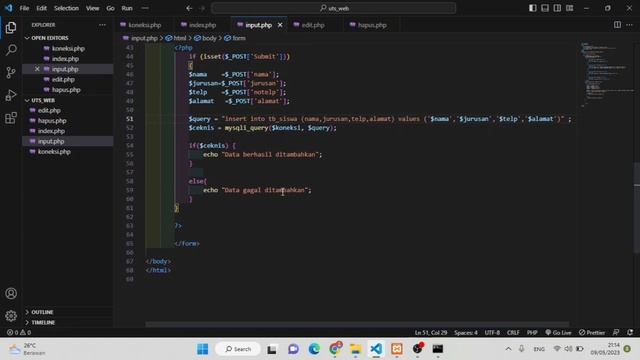The image size is (640, 360).
Task: Change end of line sequence CRLF
Action: [513, 332]
